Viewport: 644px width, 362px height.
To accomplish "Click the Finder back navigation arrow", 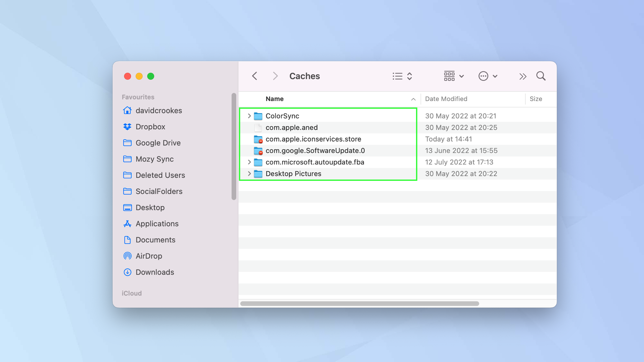I will (254, 76).
